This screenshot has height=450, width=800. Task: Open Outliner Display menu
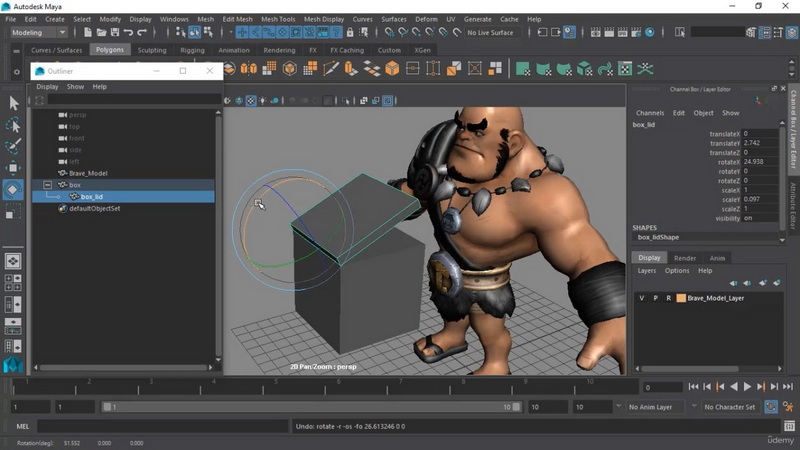(x=47, y=87)
